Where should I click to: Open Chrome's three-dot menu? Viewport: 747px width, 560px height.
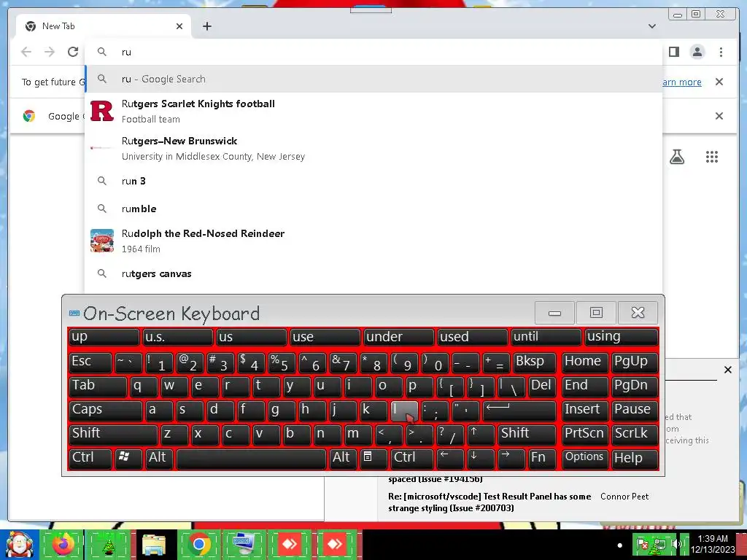click(x=721, y=52)
